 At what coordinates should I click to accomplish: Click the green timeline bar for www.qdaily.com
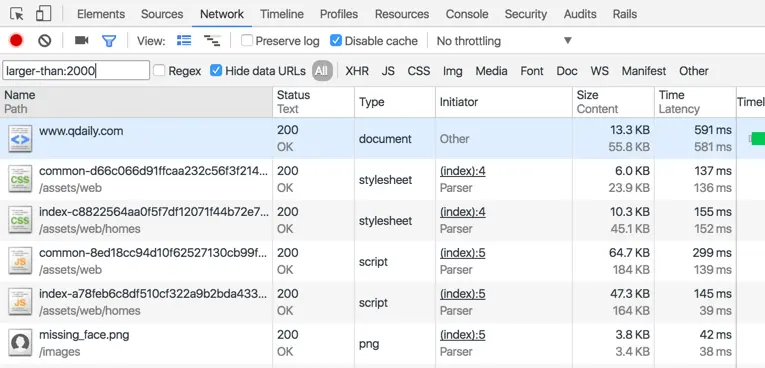click(758, 139)
